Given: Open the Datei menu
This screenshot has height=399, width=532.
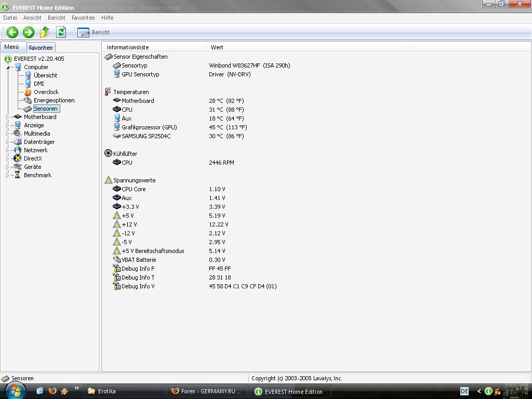Looking at the screenshot, I should [x=10, y=18].
